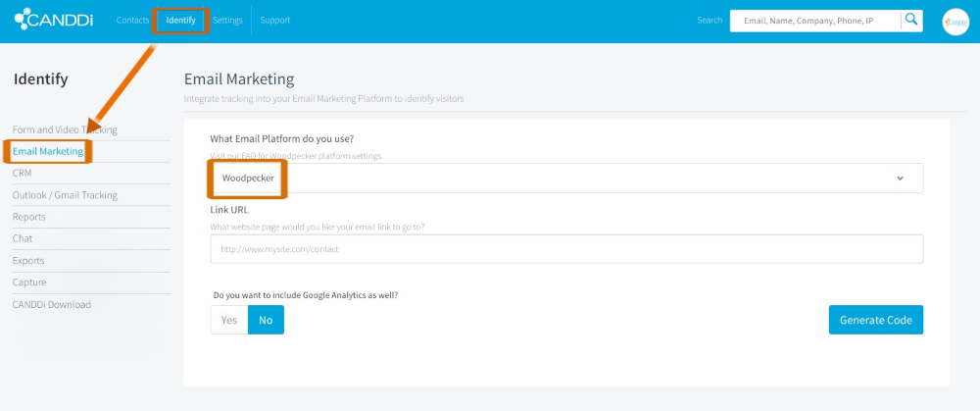Image resolution: width=980 pixels, height=411 pixels.
Task: Go to Form and Video Tracking
Action: (65, 129)
